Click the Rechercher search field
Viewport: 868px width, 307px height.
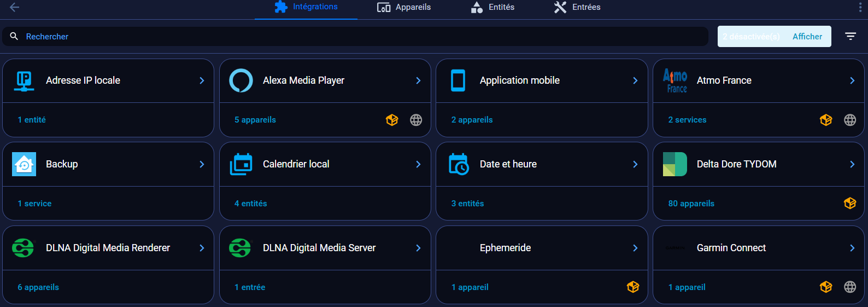pyautogui.click(x=355, y=37)
